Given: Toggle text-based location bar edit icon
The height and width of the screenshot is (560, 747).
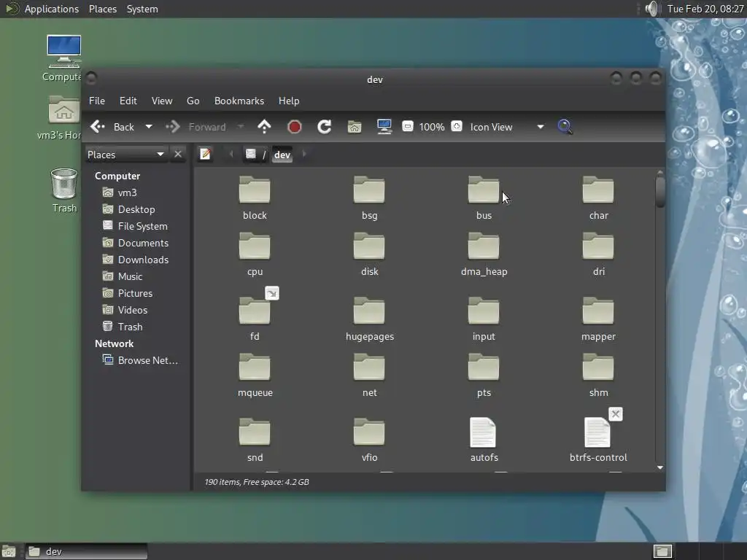Looking at the screenshot, I should (x=205, y=155).
